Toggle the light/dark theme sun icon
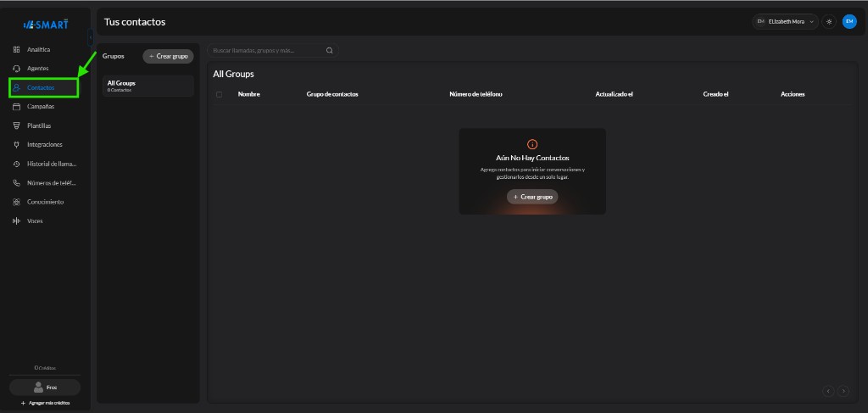The width and height of the screenshot is (868, 413). 829,21
